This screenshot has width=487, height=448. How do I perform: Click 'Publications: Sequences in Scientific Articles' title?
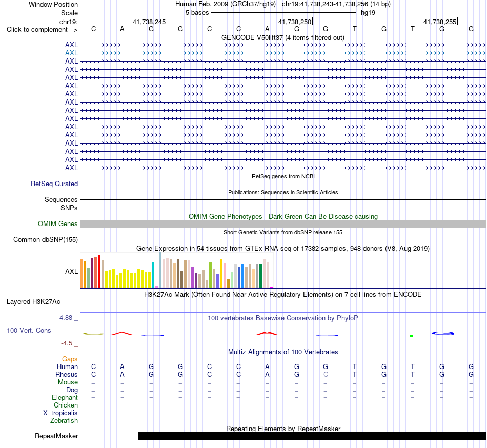[x=283, y=192]
